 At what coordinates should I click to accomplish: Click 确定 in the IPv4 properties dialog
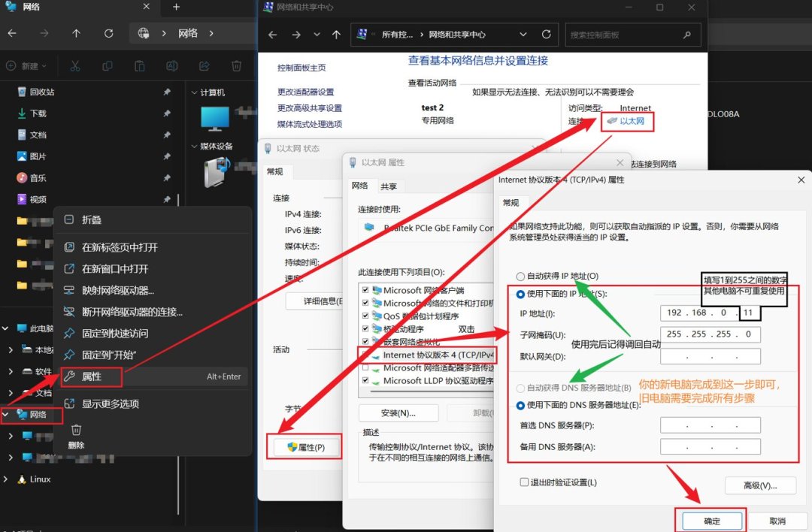(711, 521)
